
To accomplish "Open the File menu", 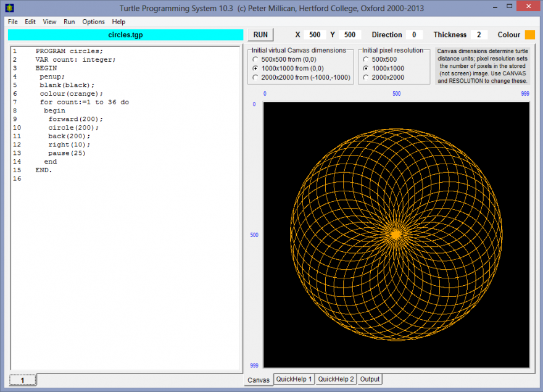I will coord(13,22).
